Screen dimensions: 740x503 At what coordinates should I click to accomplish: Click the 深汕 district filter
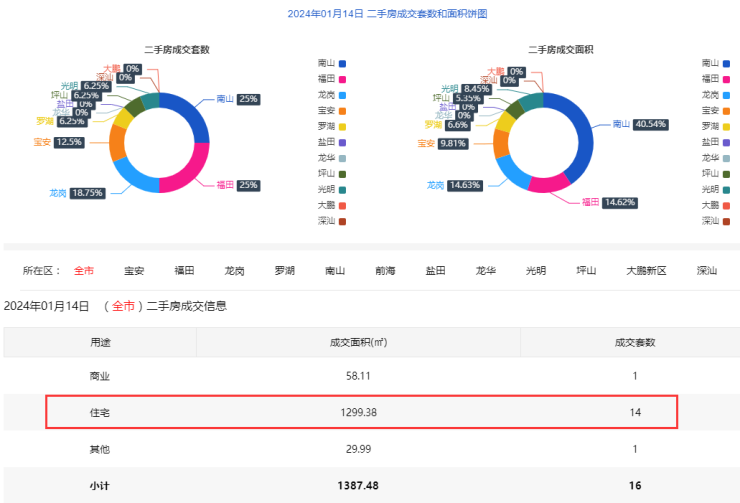click(x=707, y=270)
